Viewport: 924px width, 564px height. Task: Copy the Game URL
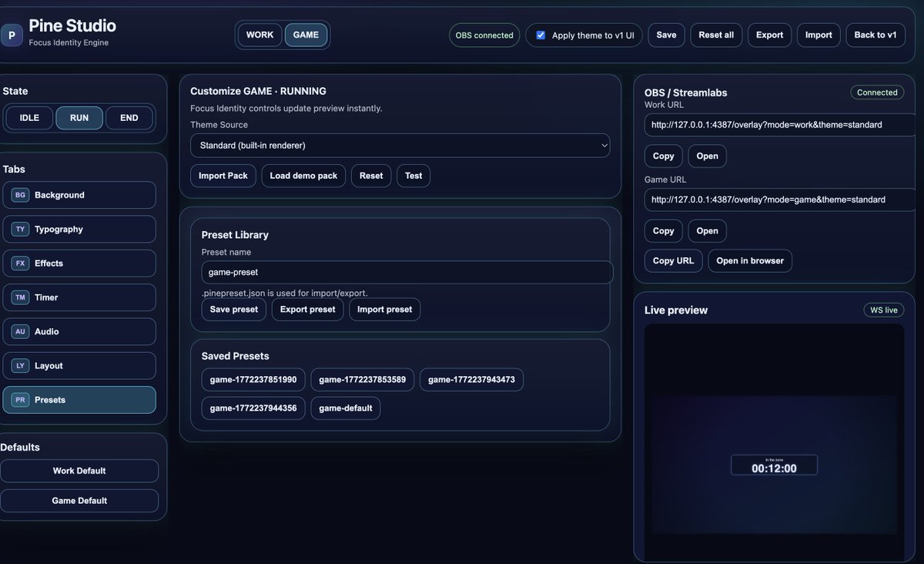pos(664,230)
